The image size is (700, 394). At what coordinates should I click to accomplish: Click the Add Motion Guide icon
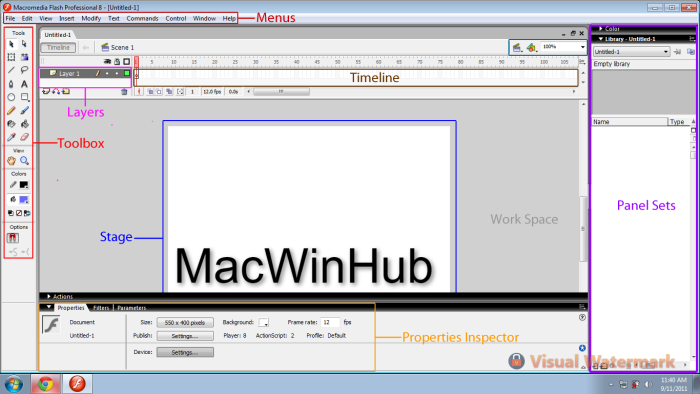coord(56,91)
